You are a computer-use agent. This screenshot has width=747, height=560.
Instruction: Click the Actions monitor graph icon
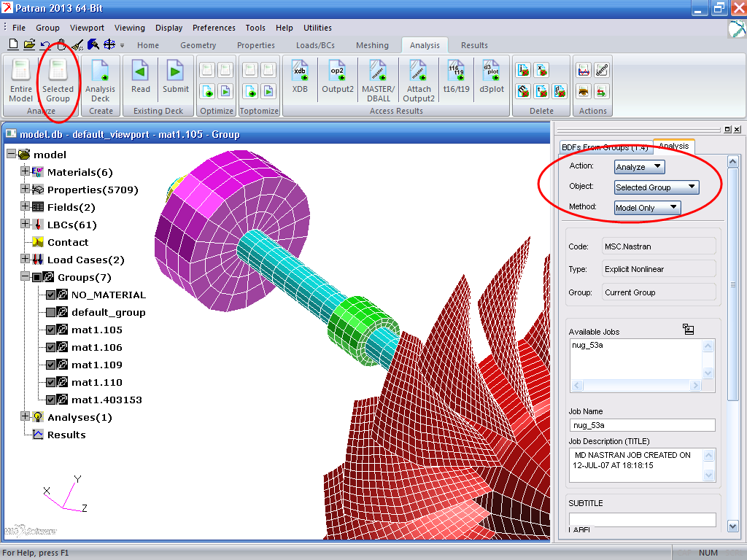pos(584,70)
